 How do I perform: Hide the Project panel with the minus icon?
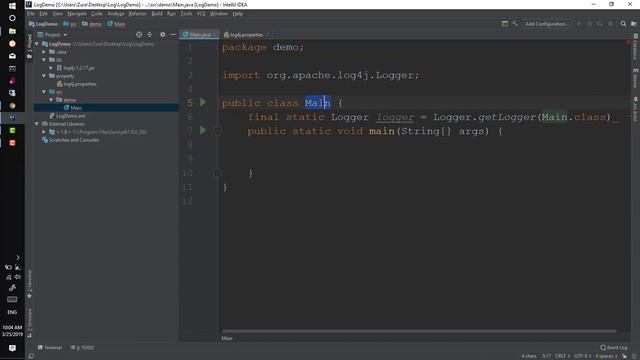173,35
